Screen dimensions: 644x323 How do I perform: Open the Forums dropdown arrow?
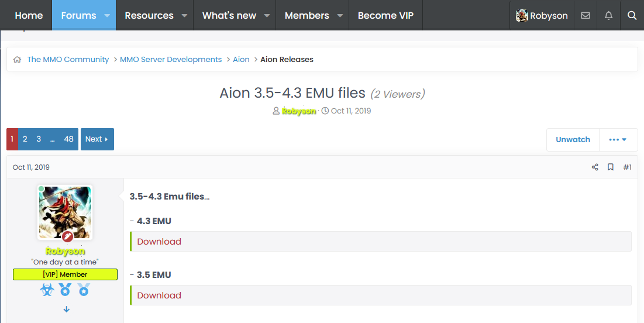(107, 16)
